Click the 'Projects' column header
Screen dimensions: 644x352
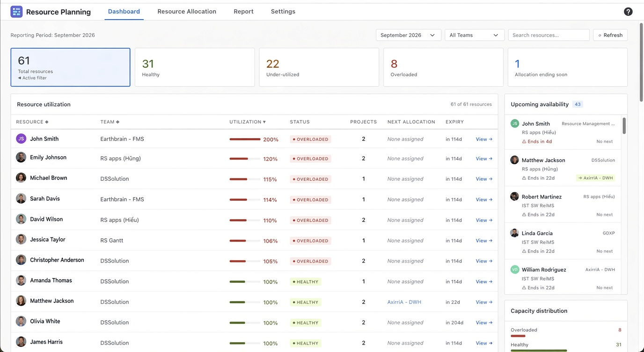point(363,122)
